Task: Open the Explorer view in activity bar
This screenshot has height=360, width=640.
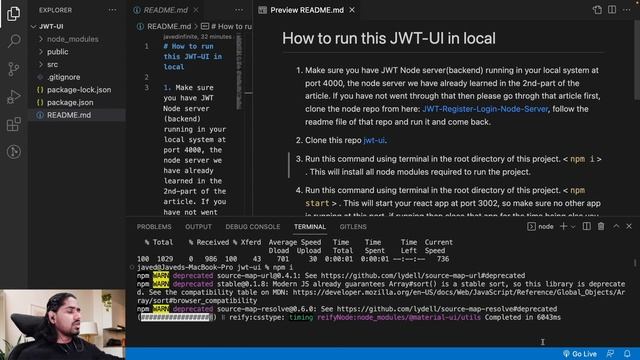Action: 13,13
